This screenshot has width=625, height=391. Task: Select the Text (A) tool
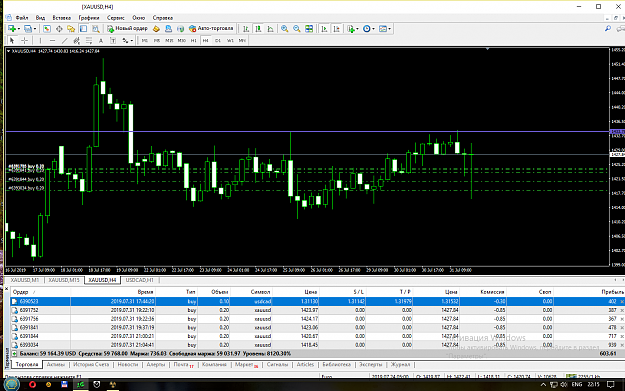pos(101,40)
